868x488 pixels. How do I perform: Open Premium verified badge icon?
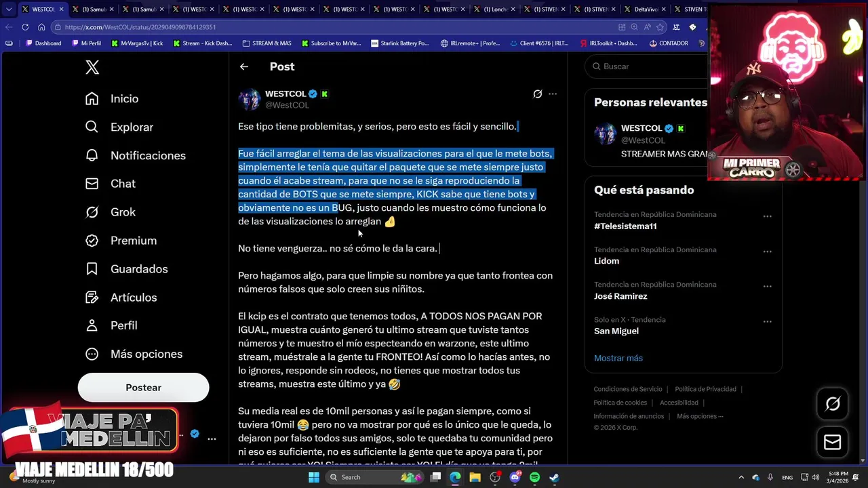[x=92, y=241]
